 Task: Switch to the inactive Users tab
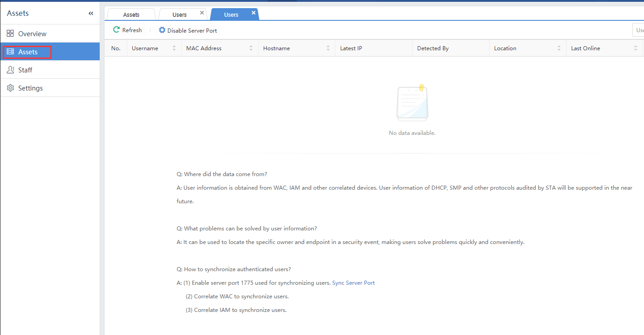[x=179, y=14]
